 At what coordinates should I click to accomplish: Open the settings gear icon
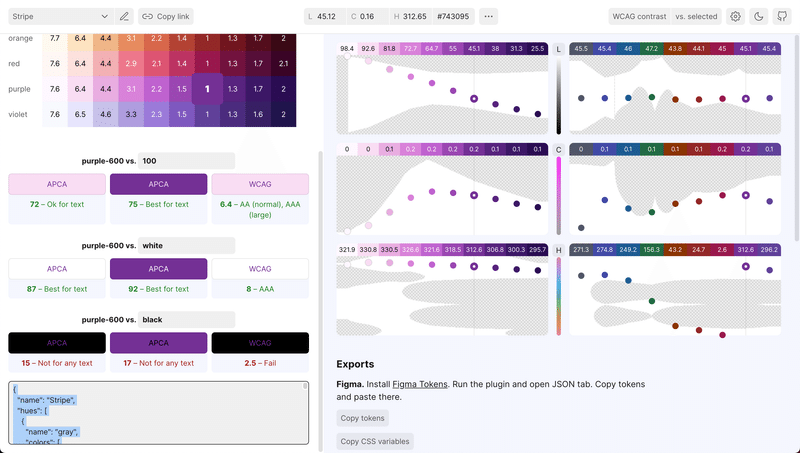[735, 16]
